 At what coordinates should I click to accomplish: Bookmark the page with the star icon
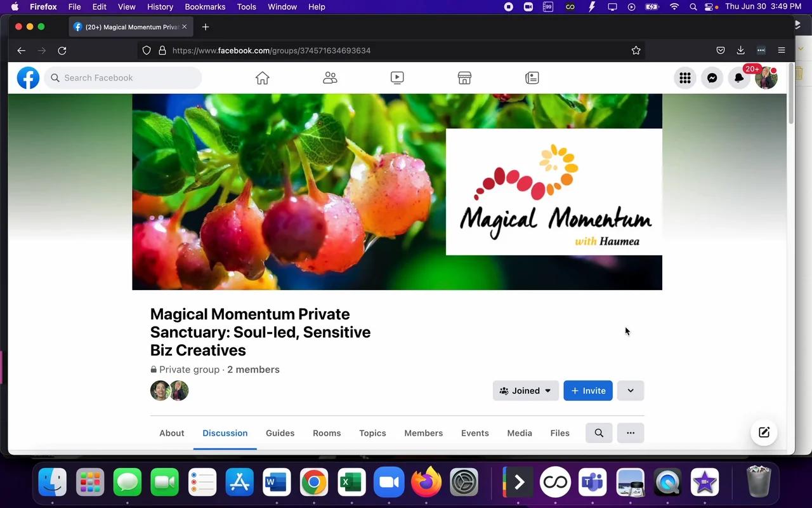click(x=636, y=50)
